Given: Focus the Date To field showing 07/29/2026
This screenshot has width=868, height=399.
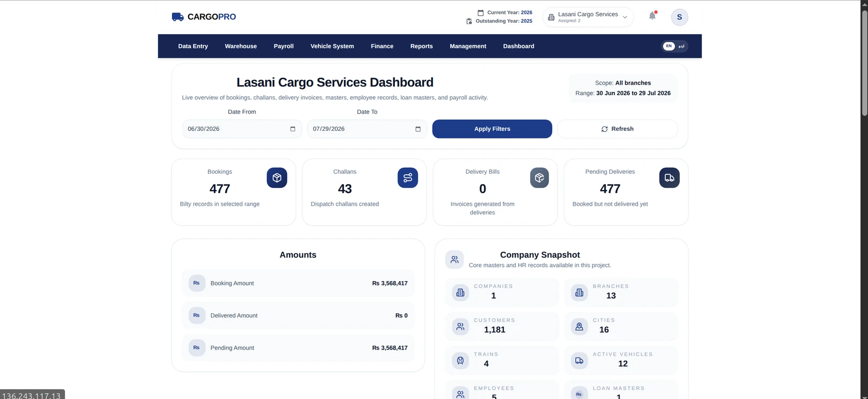Looking at the screenshot, I should [367, 129].
